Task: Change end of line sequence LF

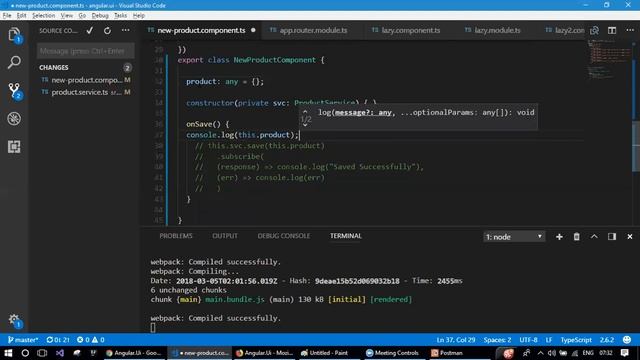Action: (549, 340)
